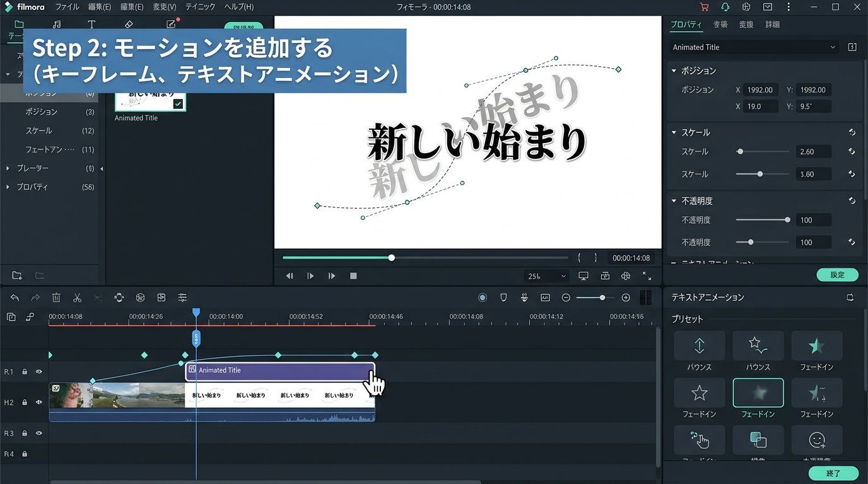Click the preview playback progress slider

[425, 258]
